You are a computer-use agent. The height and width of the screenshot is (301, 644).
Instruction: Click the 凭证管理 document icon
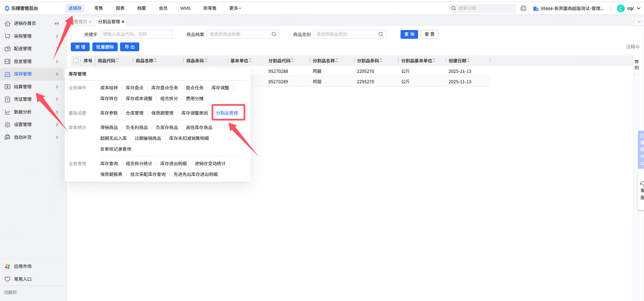pyautogui.click(x=7, y=99)
